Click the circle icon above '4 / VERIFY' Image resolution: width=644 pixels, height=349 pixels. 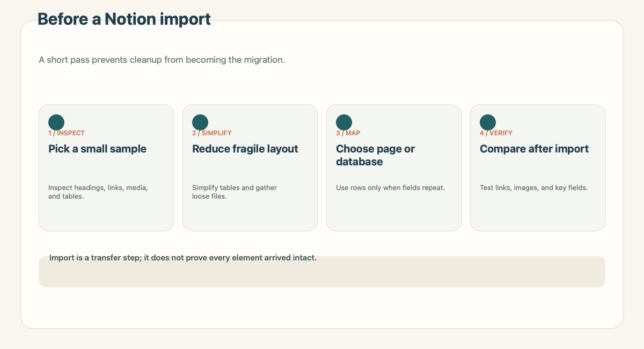point(488,122)
